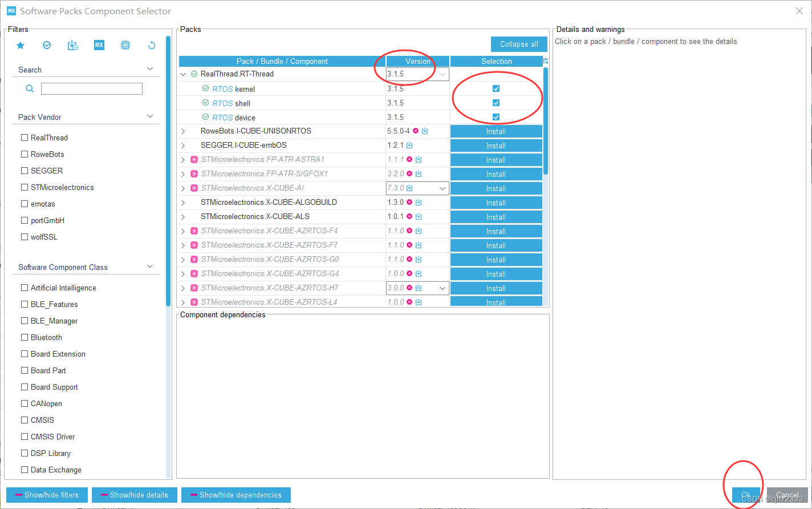812x509 pixels.
Task: Check the RoweBots vendor filter
Action: pyautogui.click(x=25, y=154)
